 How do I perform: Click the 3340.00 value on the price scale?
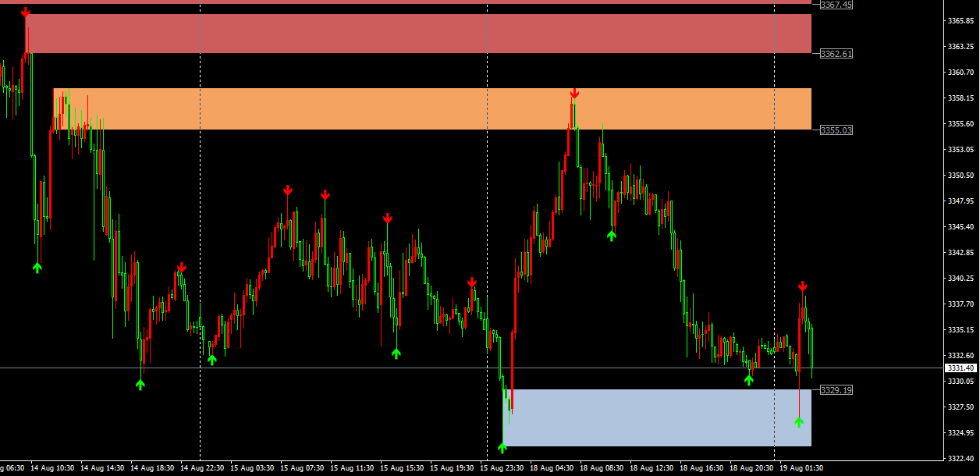coord(959,279)
